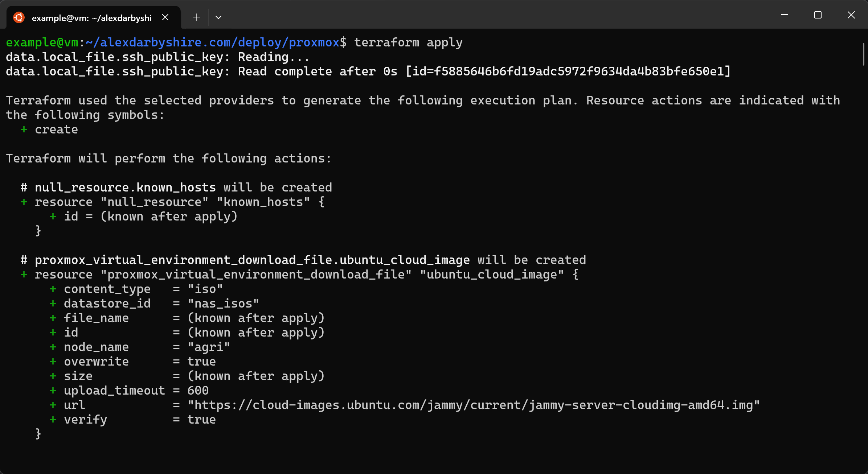Minimize the terminal window
The width and height of the screenshot is (868, 474).
(785, 15)
